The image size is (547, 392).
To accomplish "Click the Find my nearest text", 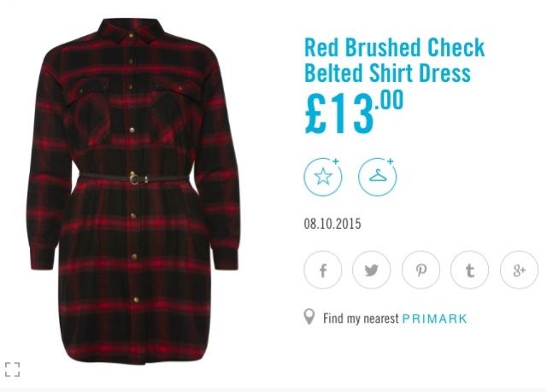I will [361, 319].
